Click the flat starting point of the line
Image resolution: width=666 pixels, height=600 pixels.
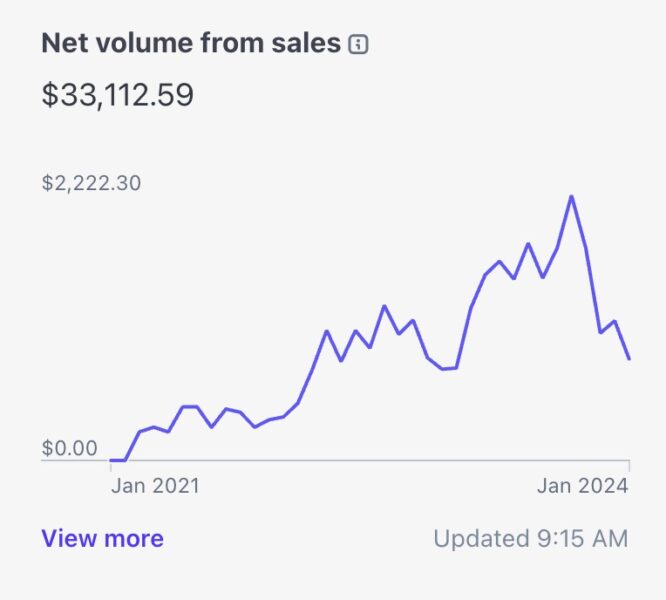click(x=117, y=460)
